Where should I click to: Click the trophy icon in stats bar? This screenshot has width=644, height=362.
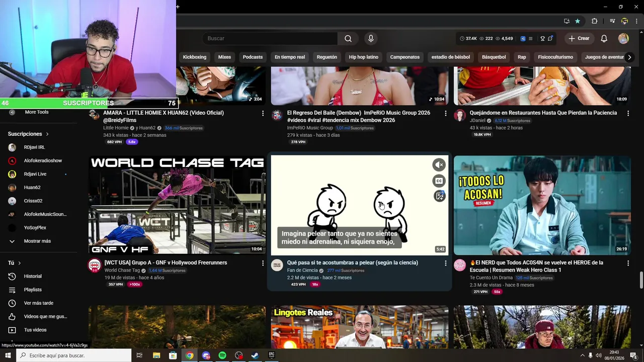(542, 39)
